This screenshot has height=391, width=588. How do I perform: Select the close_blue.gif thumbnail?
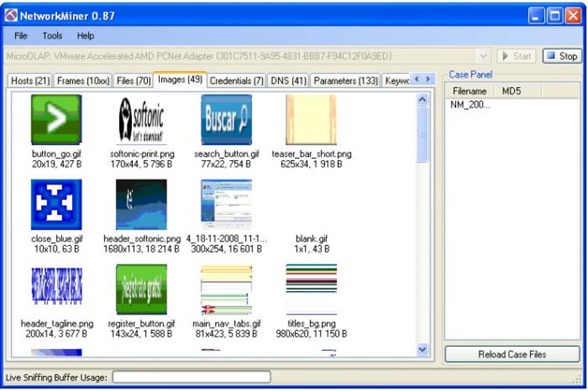click(x=56, y=204)
